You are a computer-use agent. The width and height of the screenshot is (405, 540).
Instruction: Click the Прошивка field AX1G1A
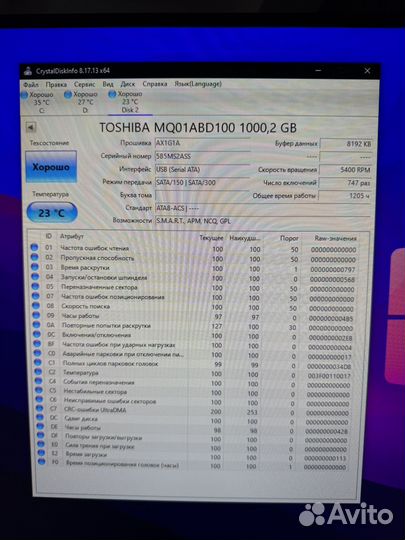point(202,143)
